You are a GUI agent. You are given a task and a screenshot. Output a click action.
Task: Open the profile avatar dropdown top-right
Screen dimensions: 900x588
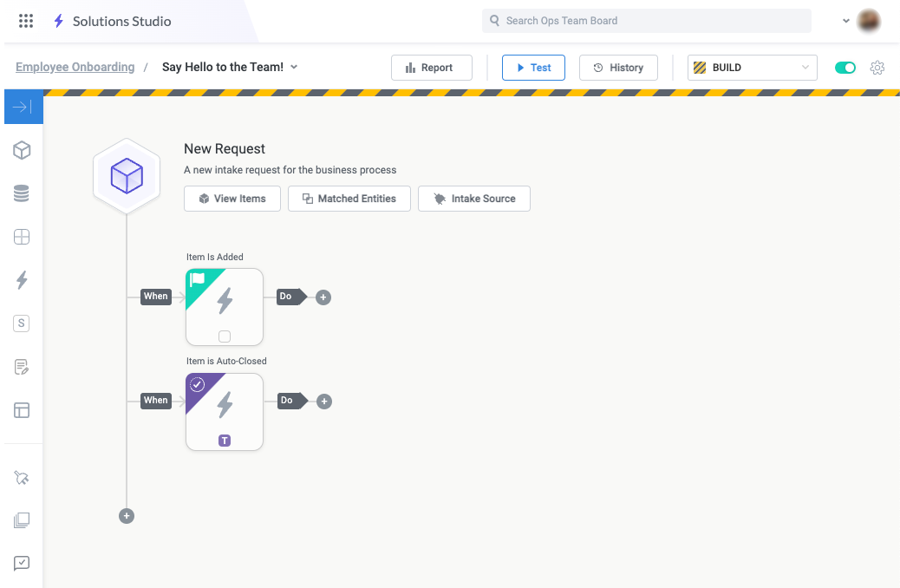868,20
